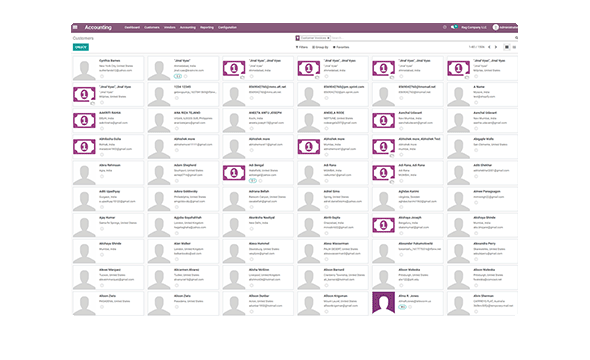Open the Cynthia Barnes customer card
Viewport: 590px width, 360px height.
(x=108, y=68)
